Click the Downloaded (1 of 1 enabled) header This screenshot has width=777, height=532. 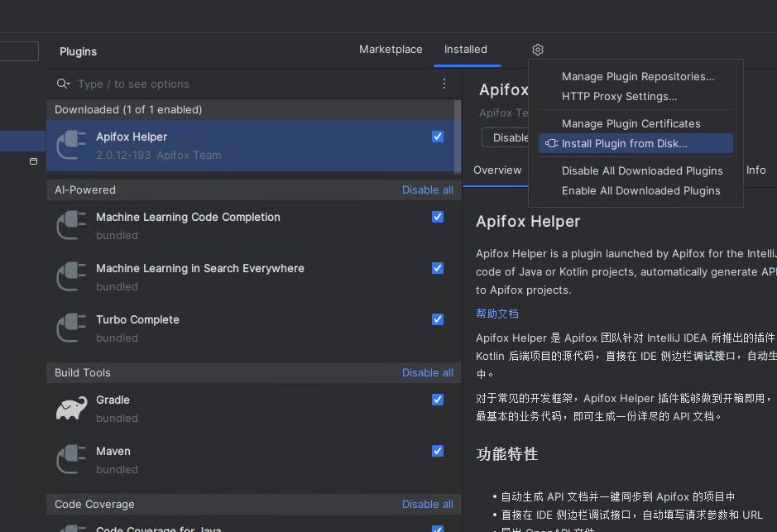point(250,109)
